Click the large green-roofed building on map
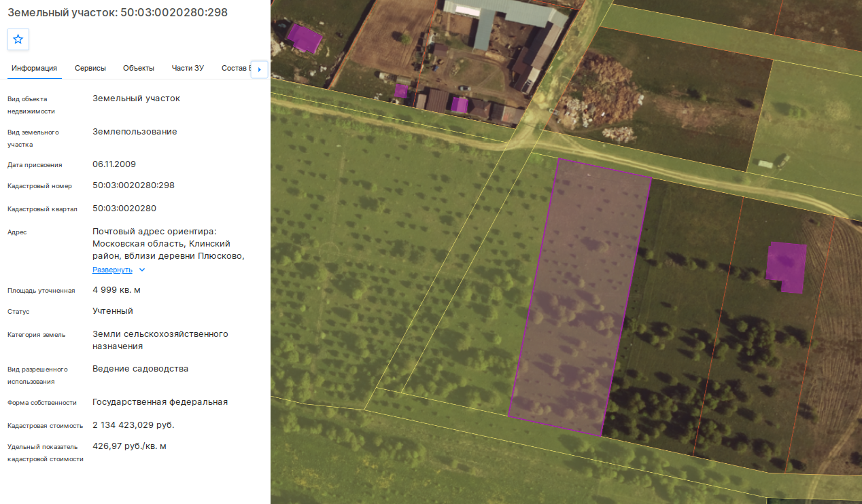862x504 pixels. tap(503, 19)
